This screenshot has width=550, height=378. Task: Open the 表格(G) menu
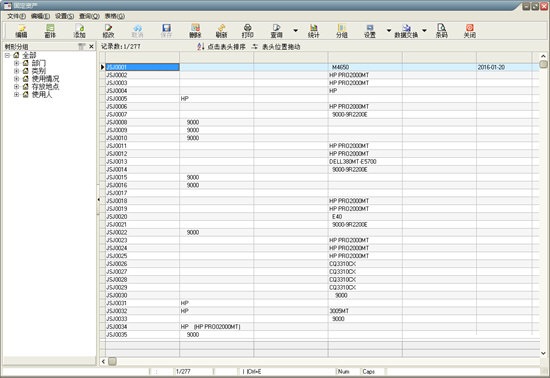pos(115,16)
